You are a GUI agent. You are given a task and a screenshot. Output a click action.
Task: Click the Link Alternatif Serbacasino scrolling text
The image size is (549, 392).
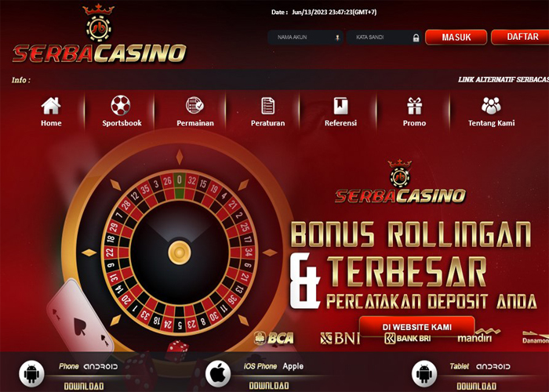point(504,80)
